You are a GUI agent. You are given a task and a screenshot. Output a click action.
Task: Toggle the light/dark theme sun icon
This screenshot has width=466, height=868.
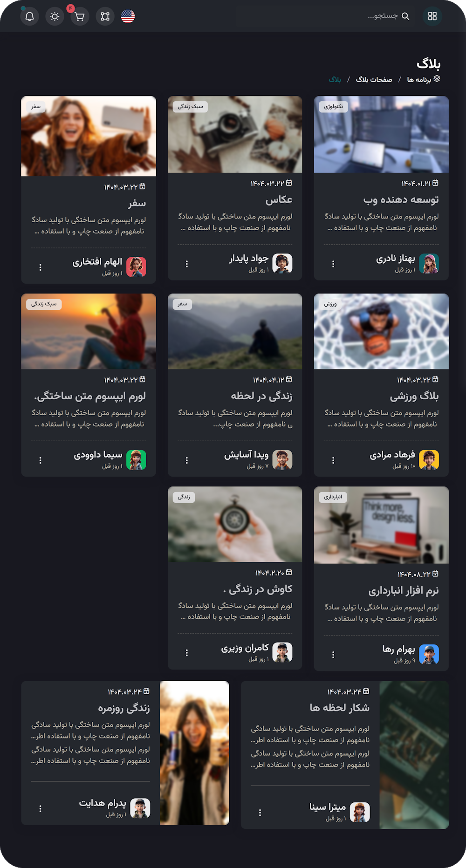pyautogui.click(x=55, y=16)
